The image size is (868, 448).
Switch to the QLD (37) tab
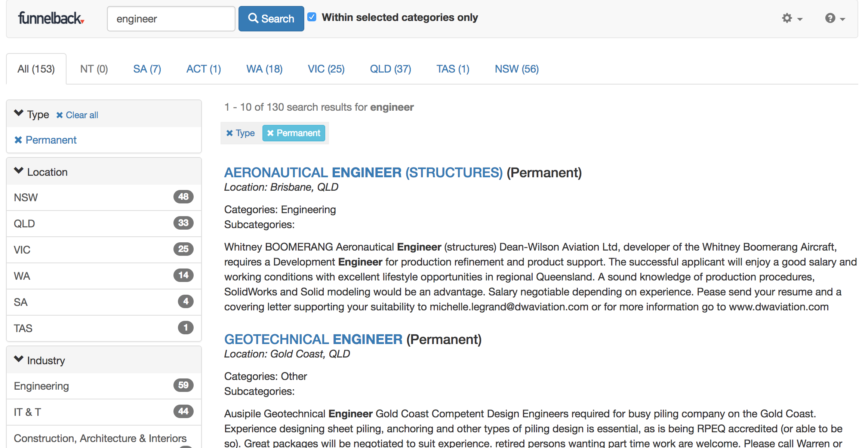point(390,69)
